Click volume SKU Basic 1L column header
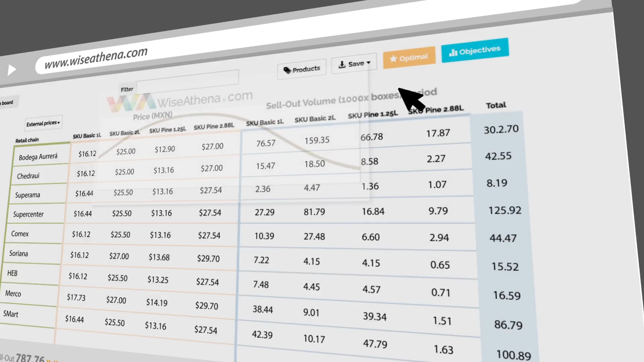This screenshot has height=362, width=644. coord(265,123)
